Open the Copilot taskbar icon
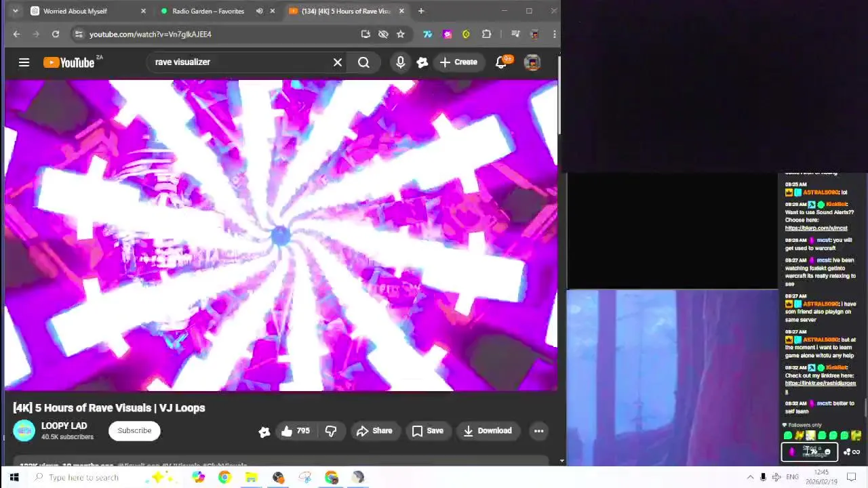 pyautogui.click(x=198, y=477)
